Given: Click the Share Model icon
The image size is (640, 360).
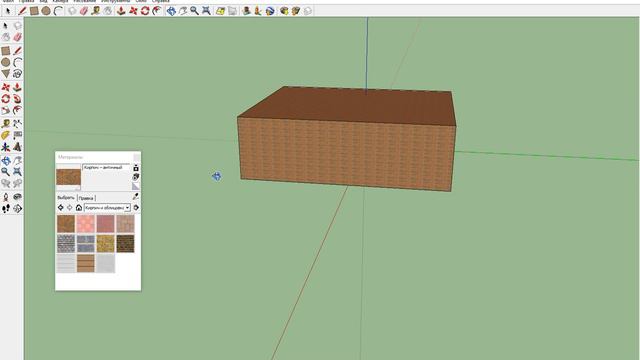Looking at the screenshot, I should coord(296,11).
